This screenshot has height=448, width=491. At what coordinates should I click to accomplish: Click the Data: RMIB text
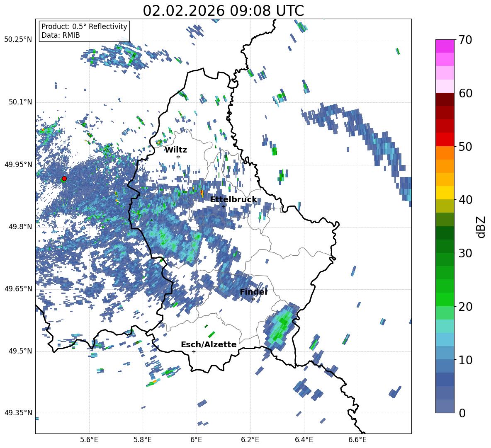click(x=61, y=35)
